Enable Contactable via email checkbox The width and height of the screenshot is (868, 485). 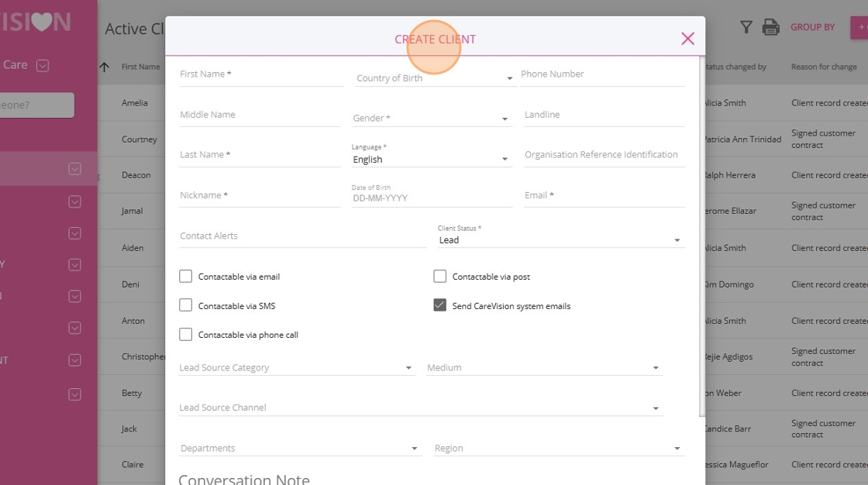pos(186,277)
